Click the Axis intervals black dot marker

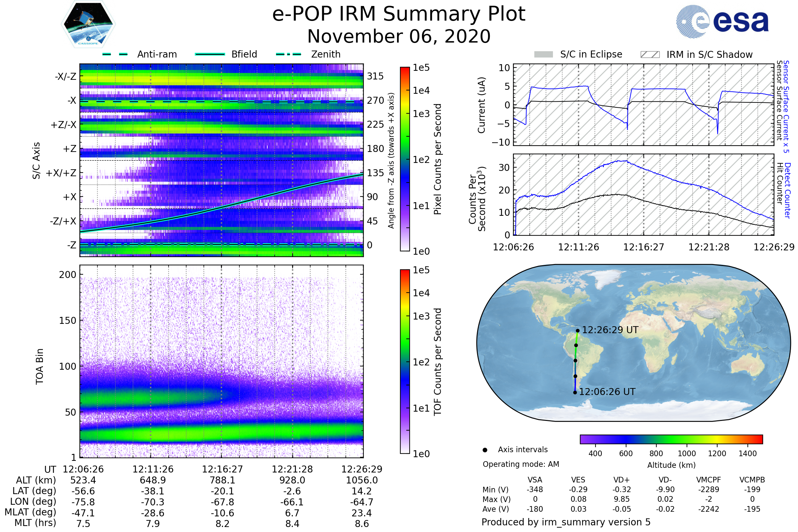pos(485,450)
